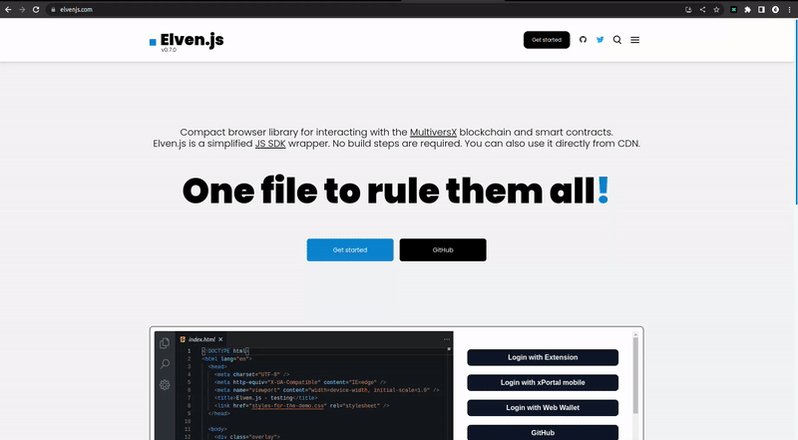Bookmark this page with the star icon

click(716, 9)
